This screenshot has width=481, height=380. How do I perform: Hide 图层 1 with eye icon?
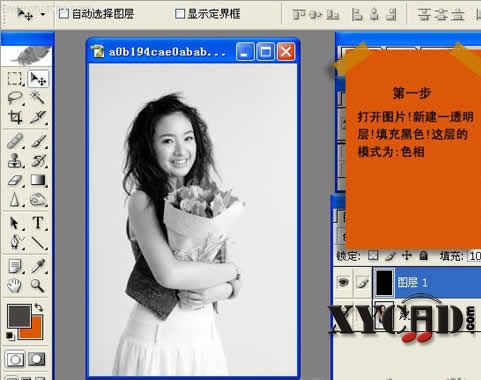343,283
